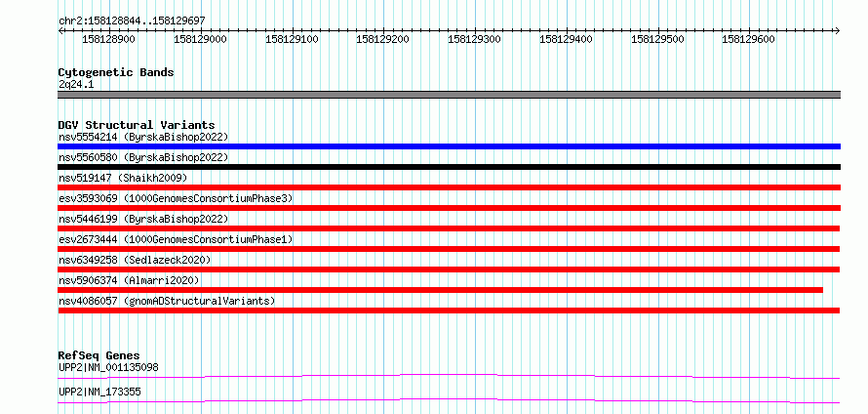The height and width of the screenshot is (414, 868).
Task: Click ruler position 158129500
Action: pyautogui.click(x=658, y=39)
